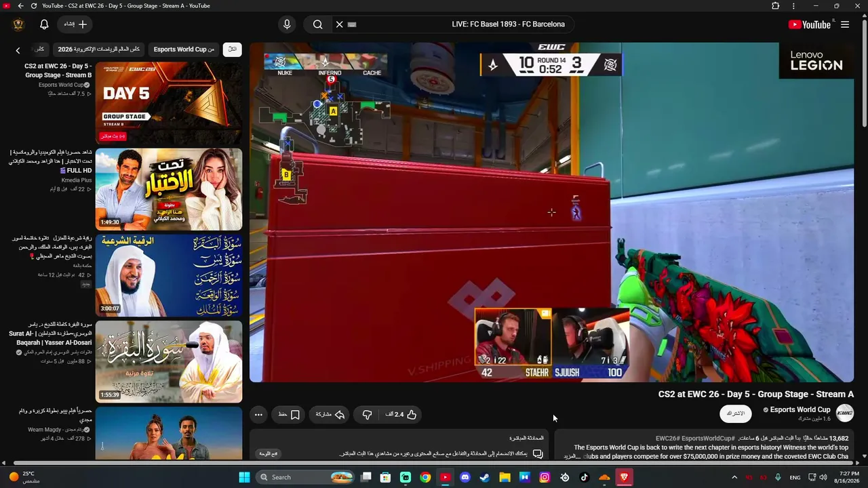Reload the YouTube page
This screenshot has width=868, height=488.
point(34,6)
